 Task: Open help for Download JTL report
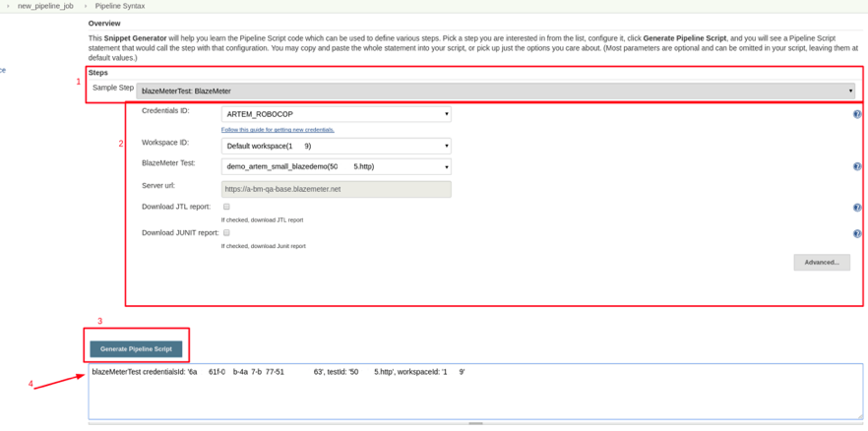[x=857, y=208]
